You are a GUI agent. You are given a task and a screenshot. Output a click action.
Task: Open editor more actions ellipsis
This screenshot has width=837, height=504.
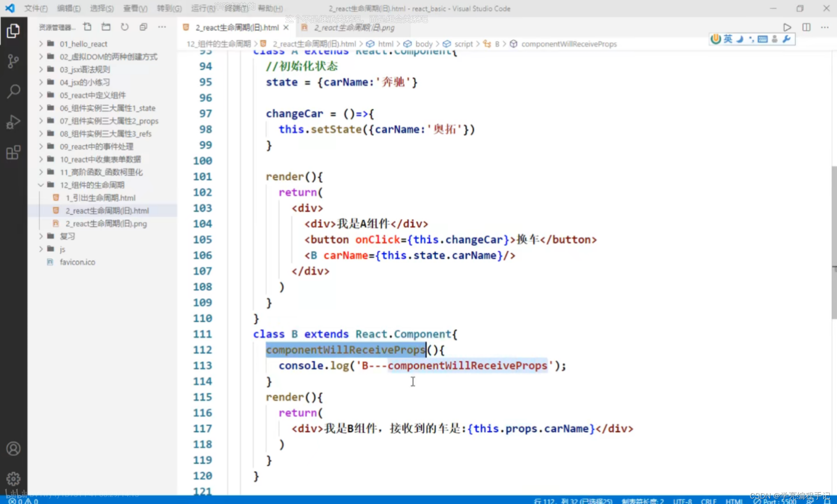pos(825,27)
